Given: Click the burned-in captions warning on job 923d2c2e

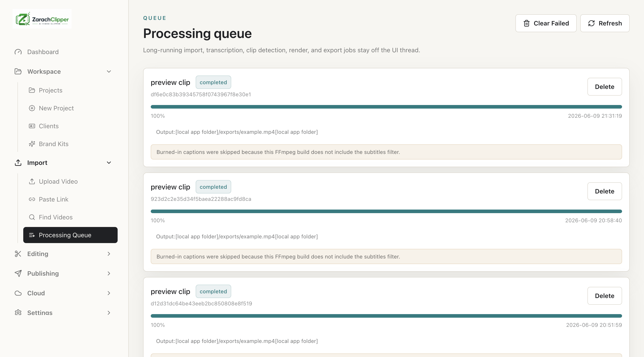Looking at the screenshot, I should coord(386,256).
